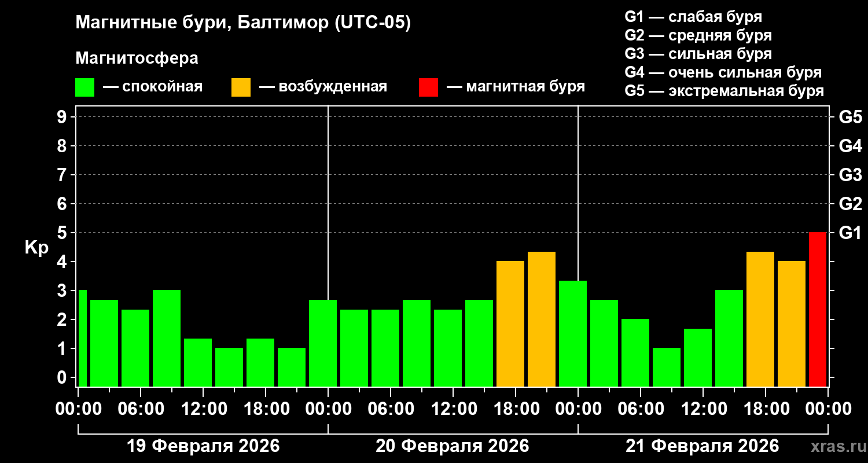Click the first 12:00 time axis label
The height and width of the screenshot is (463, 868).
(x=203, y=409)
